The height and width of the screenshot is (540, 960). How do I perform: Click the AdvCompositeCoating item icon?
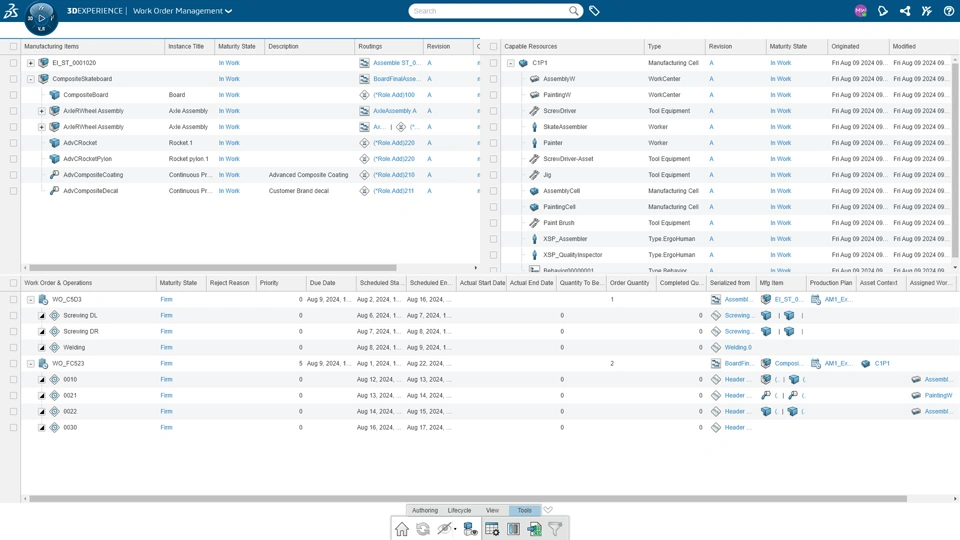54,174
